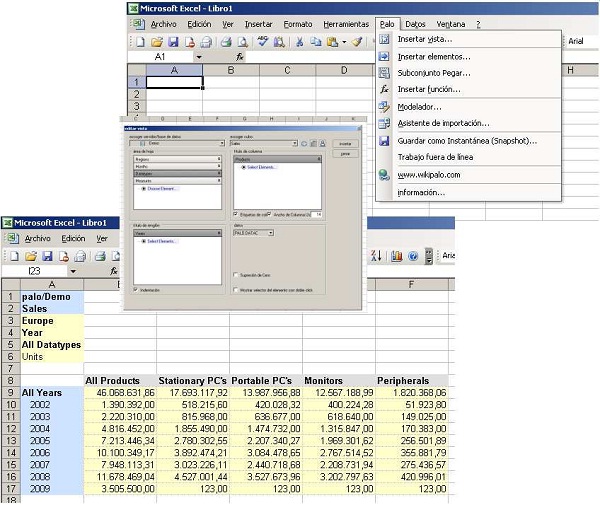Toggle the Indentación checkbox
Screen dimensions: 600x505
[x=135, y=290]
